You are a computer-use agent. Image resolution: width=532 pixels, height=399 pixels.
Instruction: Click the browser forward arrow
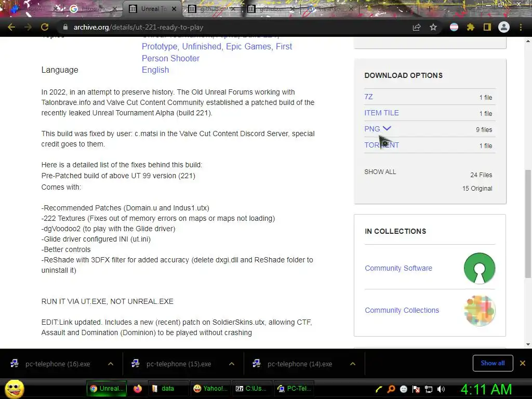point(28,27)
